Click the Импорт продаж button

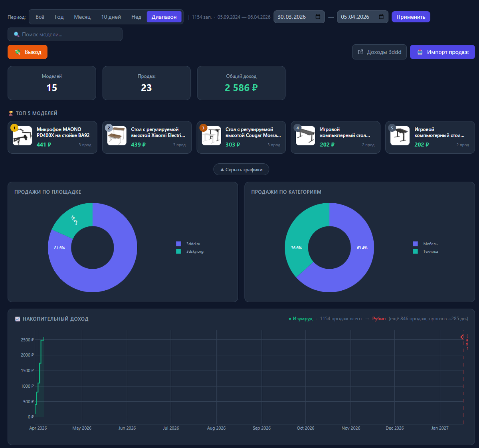[x=442, y=52]
